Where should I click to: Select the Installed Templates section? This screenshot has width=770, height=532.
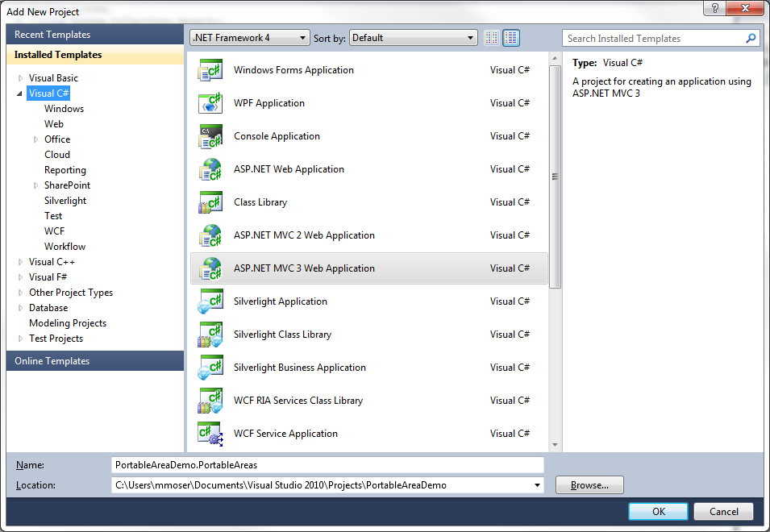pyautogui.click(x=95, y=55)
